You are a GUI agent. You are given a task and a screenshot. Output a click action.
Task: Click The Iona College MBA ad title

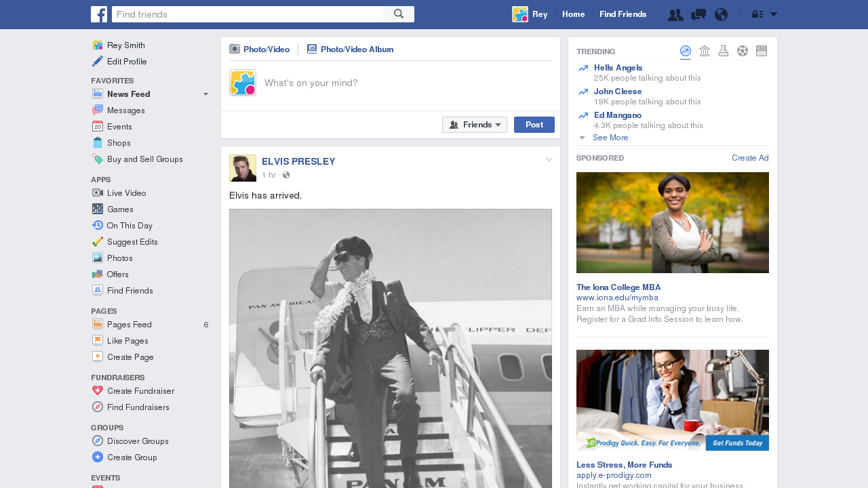pyautogui.click(x=618, y=287)
